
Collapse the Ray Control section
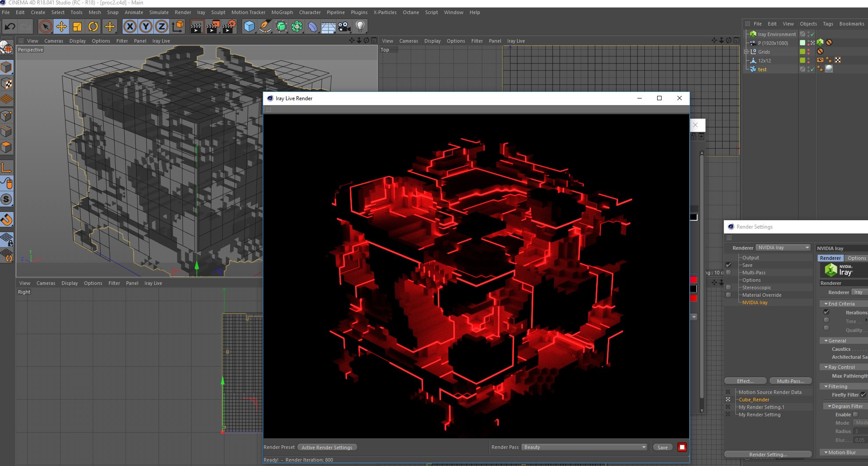click(826, 367)
